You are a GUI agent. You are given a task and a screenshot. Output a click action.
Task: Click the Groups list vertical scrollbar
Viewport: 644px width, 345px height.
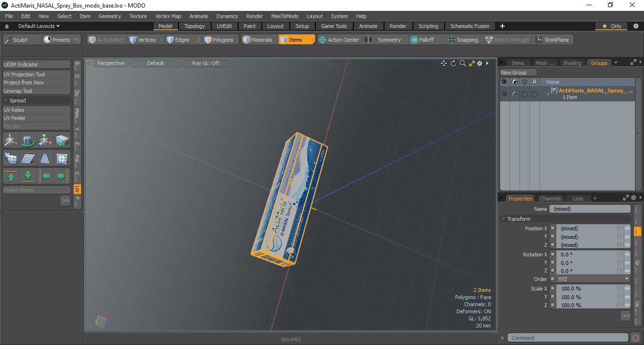point(638,135)
